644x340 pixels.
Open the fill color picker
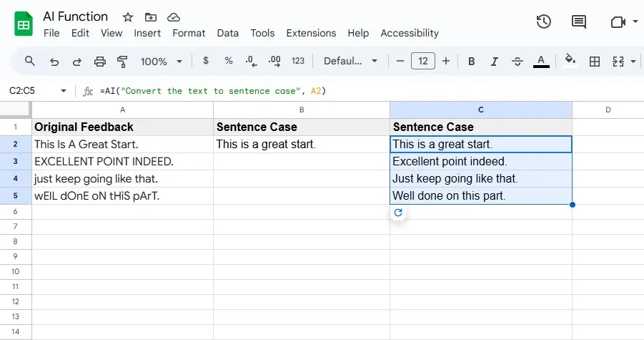point(570,61)
